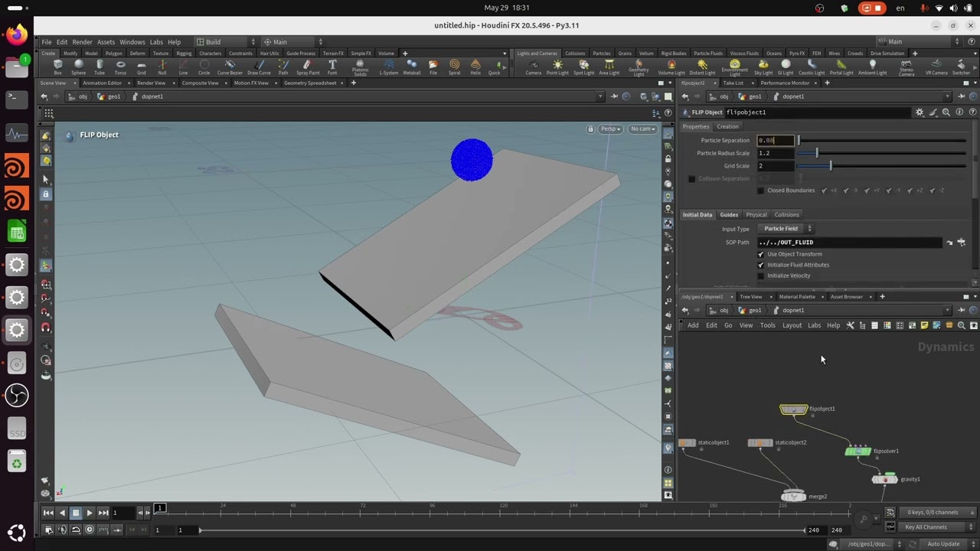Adjust the Grid Scale slider
The image size is (980, 551).
[x=882, y=165]
